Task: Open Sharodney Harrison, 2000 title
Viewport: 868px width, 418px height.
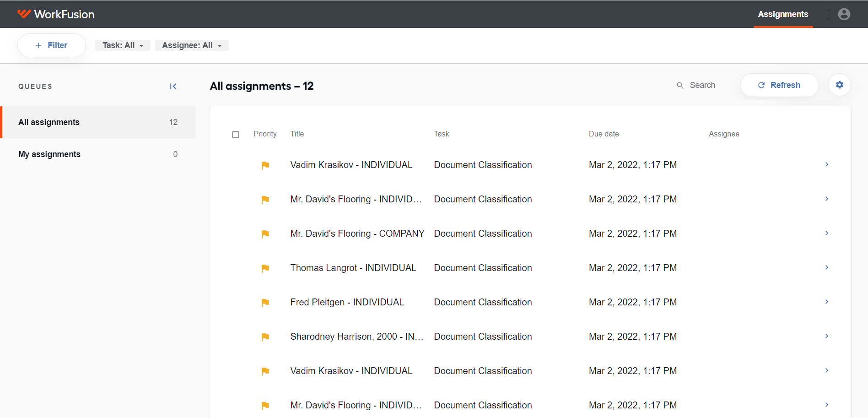Action: click(357, 337)
